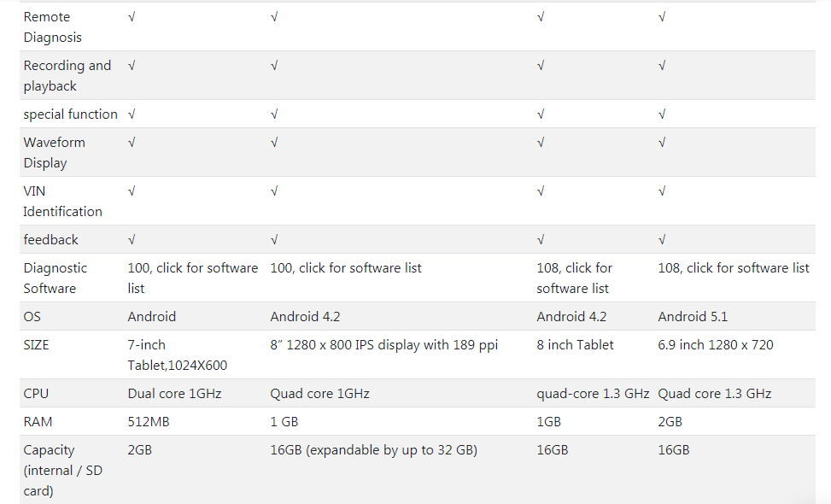The width and height of the screenshot is (831, 504).
Task: Select 'Waveform Display' row label
Action: coord(54,153)
